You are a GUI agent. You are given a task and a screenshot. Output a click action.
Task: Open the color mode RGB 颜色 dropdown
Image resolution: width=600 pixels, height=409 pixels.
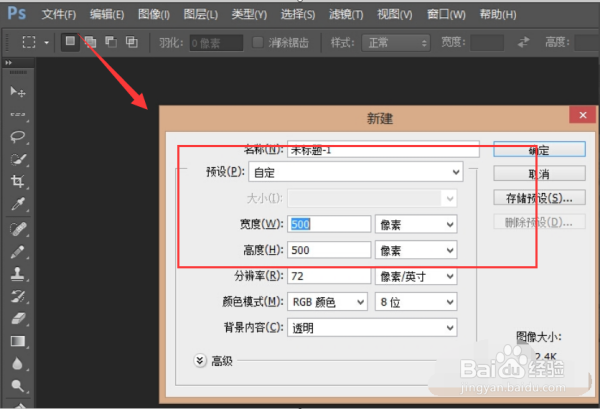(x=327, y=302)
